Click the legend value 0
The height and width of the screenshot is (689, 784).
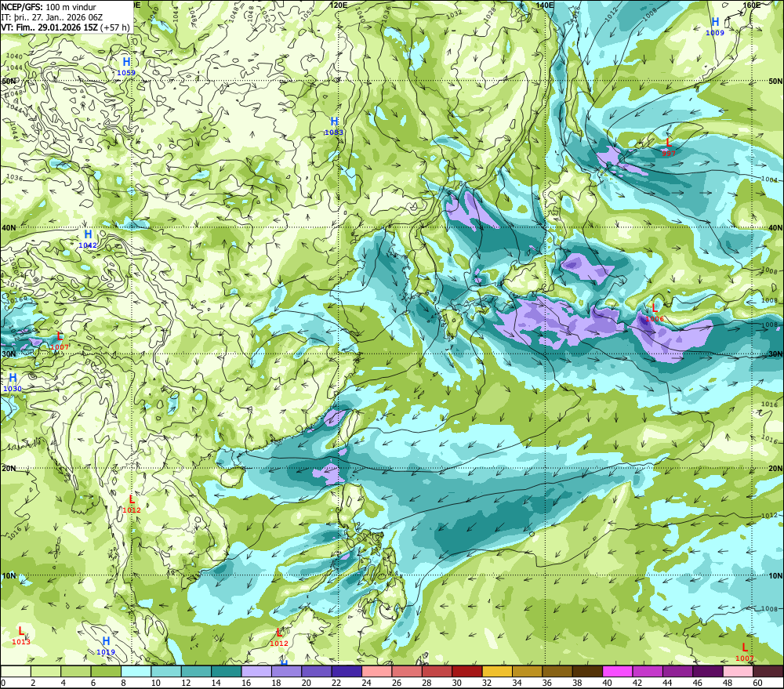[3, 683]
